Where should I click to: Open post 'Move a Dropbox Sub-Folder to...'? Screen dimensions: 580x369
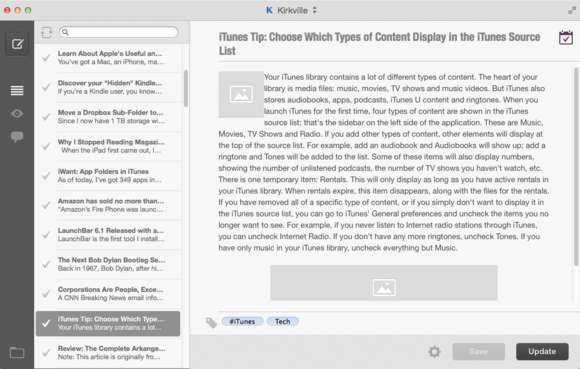pyautogui.click(x=108, y=117)
